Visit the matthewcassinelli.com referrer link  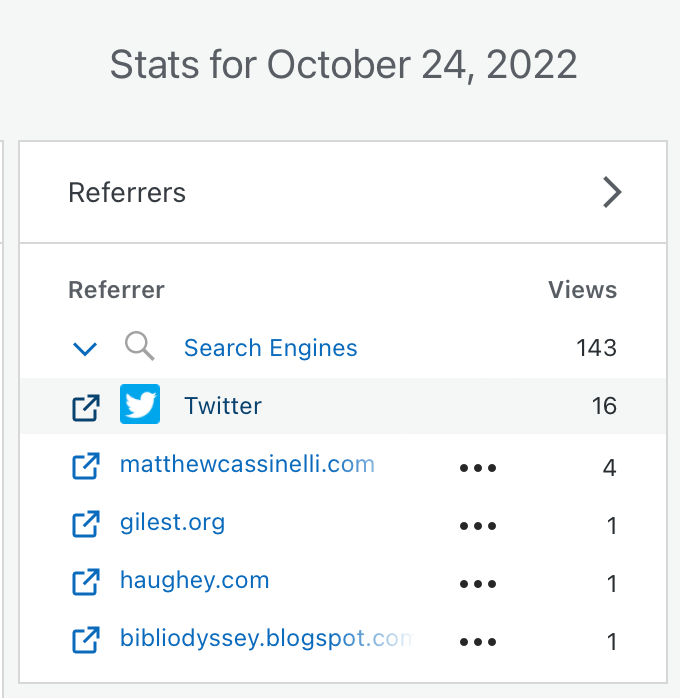coord(246,464)
